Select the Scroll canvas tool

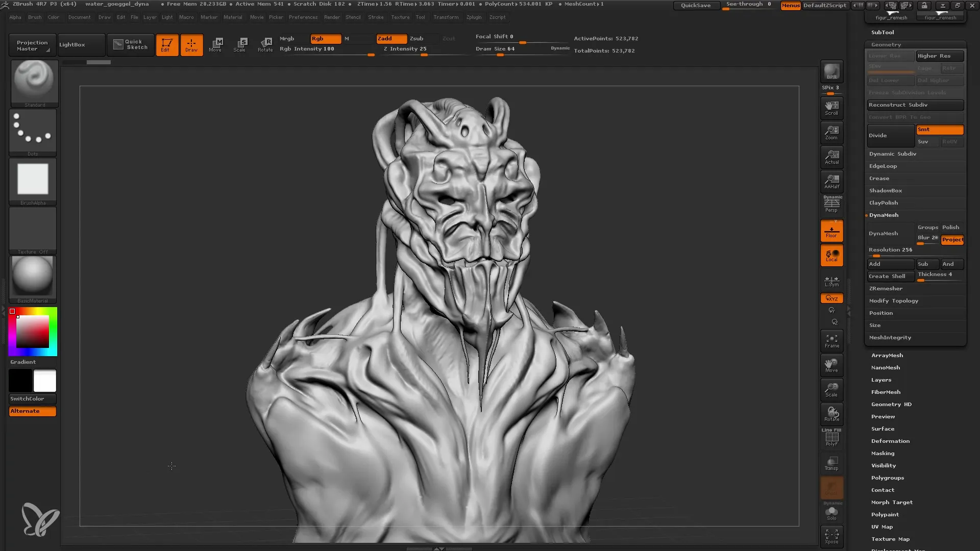click(x=831, y=108)
